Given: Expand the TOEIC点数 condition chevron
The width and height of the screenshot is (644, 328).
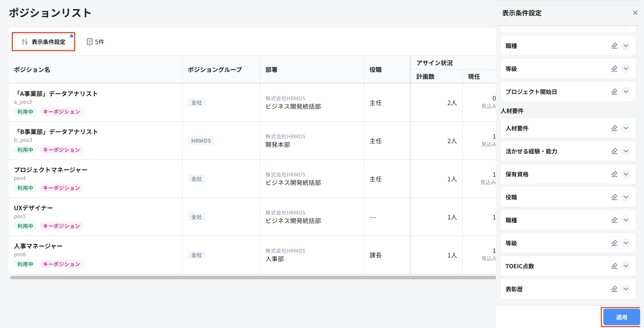Looking at the screenshot, I should click(x=626, y=266).
